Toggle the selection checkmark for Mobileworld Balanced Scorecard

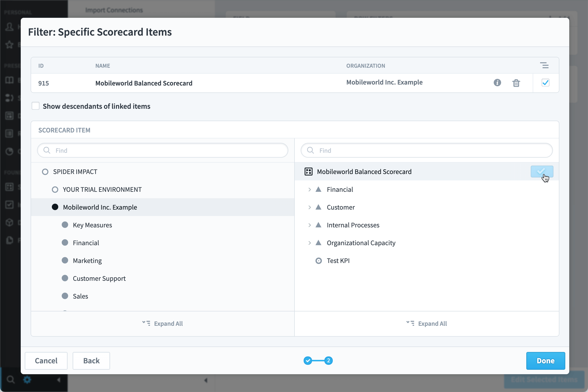[542, 172]
